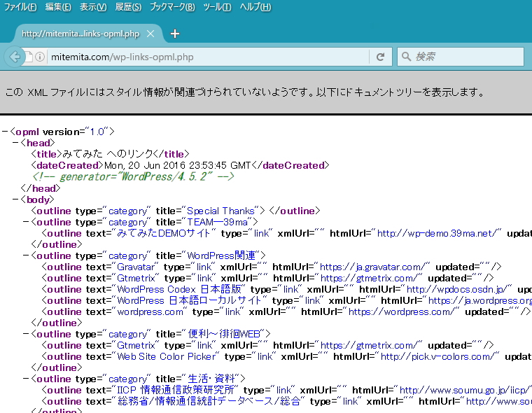Open the ヘルプ(H) menu
This screenshot has width=532, height=413.
[x=255, y=7]
